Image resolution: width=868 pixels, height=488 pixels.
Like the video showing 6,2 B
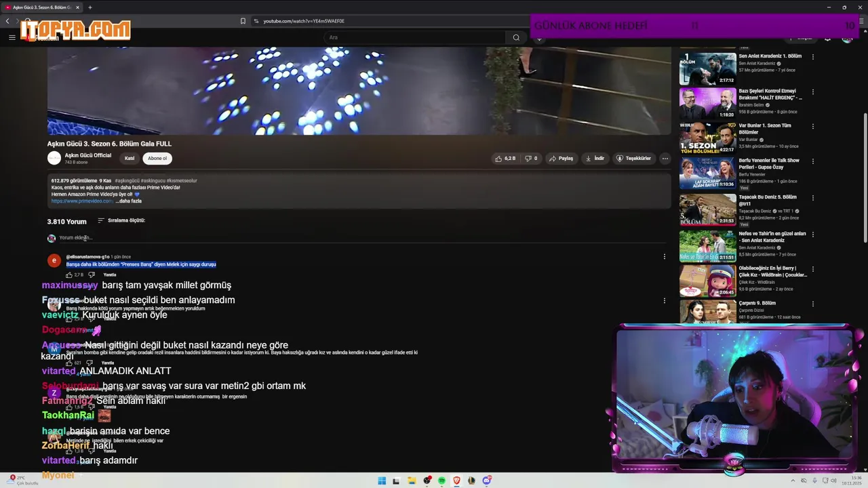[505, 159]
